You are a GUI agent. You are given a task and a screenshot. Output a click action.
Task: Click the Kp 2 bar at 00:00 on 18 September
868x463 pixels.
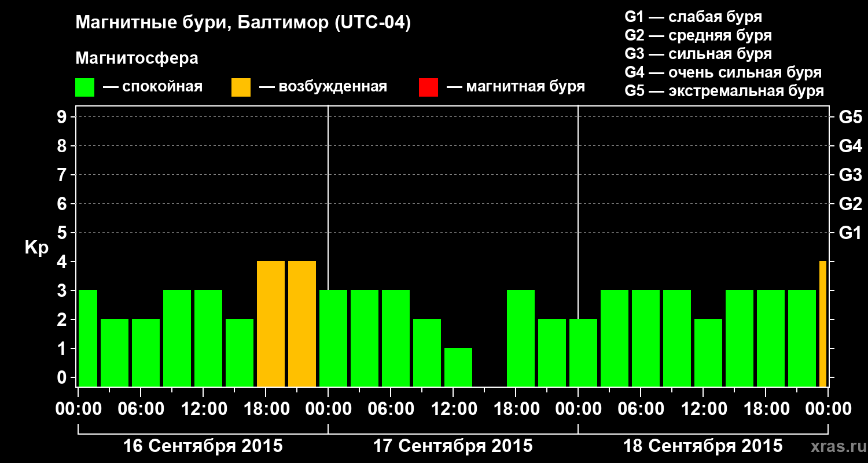[583, 353]
